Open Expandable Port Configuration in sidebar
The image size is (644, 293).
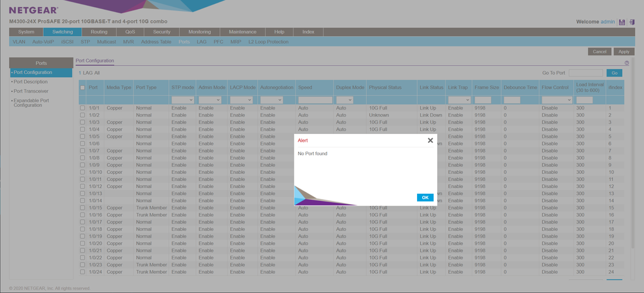click(31, 102)
